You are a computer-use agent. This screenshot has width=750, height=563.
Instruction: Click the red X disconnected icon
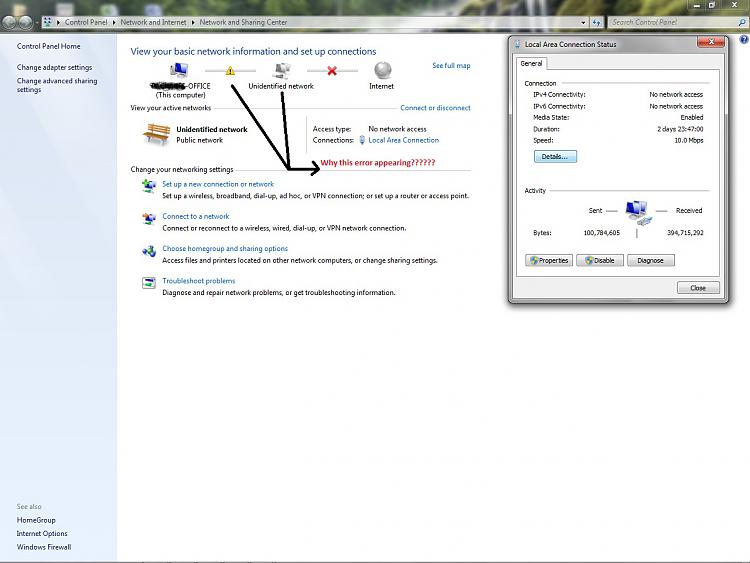click(x=332, y=71)
